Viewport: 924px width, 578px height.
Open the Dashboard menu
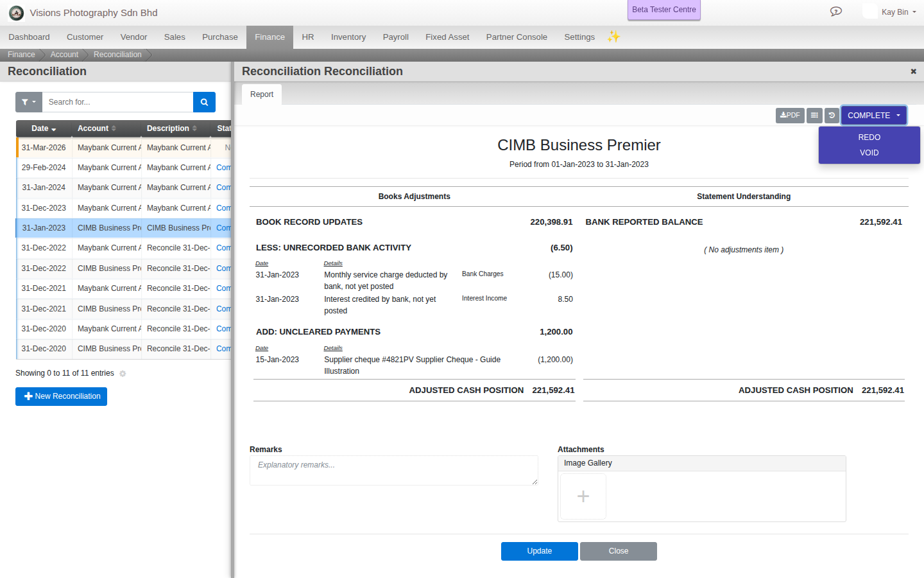(29, 37)
